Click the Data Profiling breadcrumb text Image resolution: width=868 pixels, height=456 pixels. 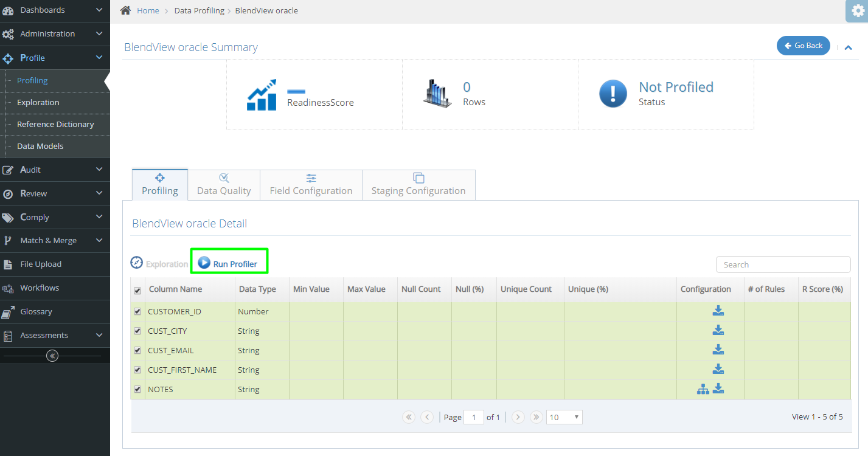199,10
